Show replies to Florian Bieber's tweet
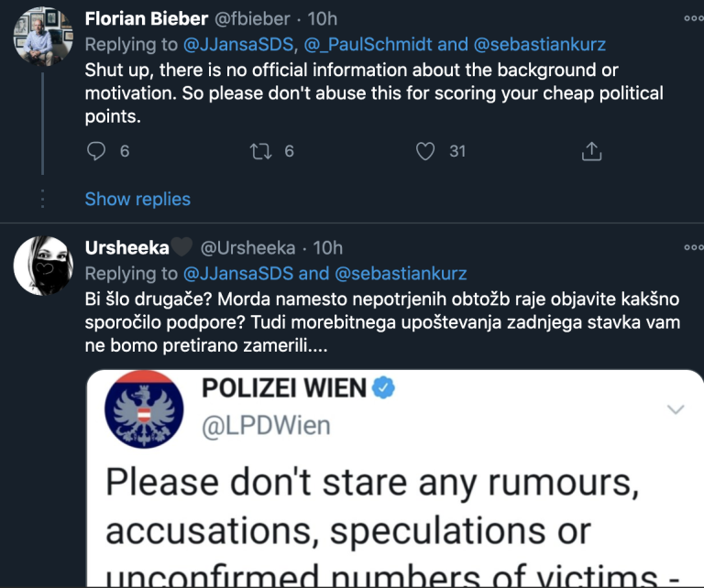This screenshot has width=704, height=588. (137, 199)
